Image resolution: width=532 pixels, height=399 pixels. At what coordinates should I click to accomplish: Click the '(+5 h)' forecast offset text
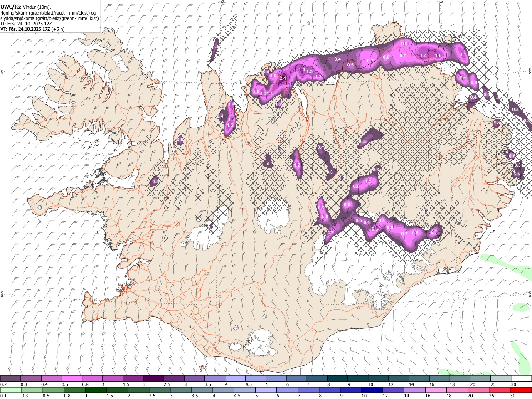[x=59, y=29]
